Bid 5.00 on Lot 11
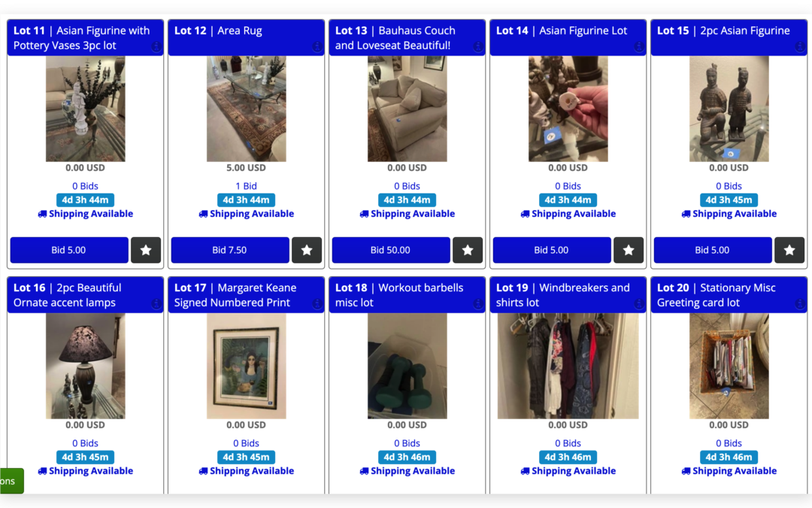Viewport: 812px width, 508px height. [69, 250]
